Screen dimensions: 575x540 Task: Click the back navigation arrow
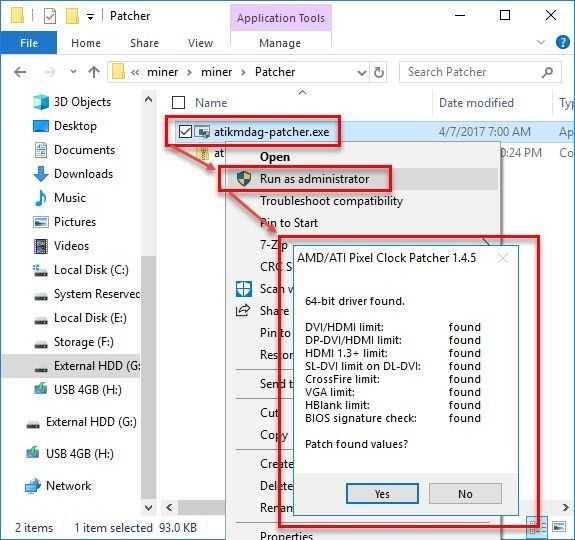pyautogui.click(x=20, y=72)
